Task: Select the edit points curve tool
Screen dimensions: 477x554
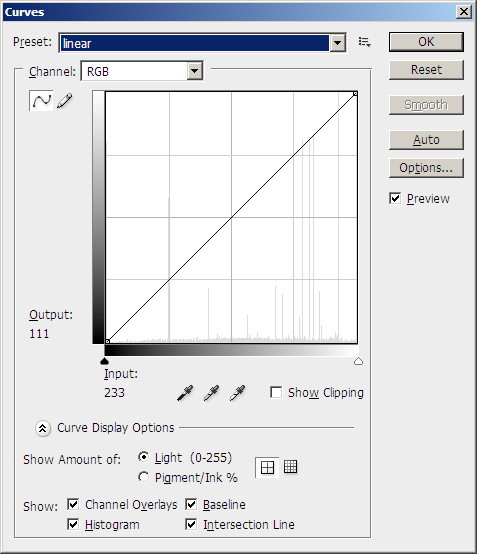Action: point(41,101)
